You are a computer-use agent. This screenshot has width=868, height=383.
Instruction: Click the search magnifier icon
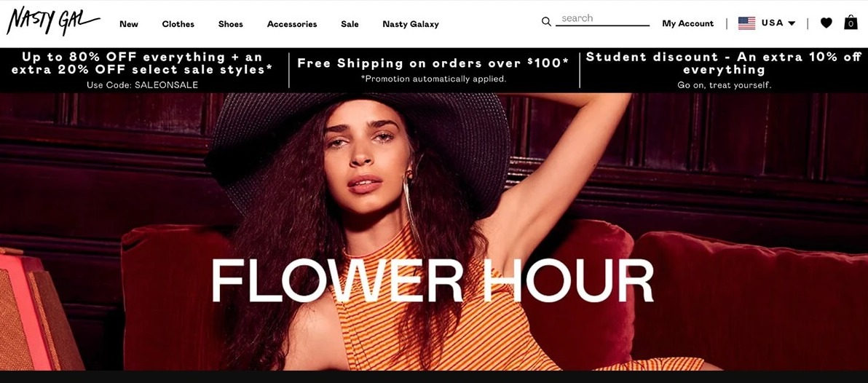[x=546, y=22]
